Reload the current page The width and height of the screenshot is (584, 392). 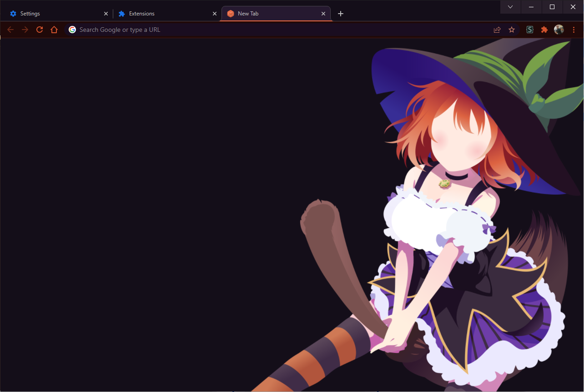pyautogui.click(x=40, y=30)
